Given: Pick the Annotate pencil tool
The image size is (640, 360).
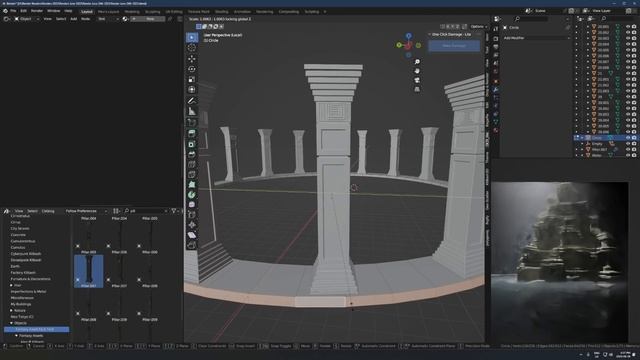Looking at the screenshot, I should tap(192, 101).
